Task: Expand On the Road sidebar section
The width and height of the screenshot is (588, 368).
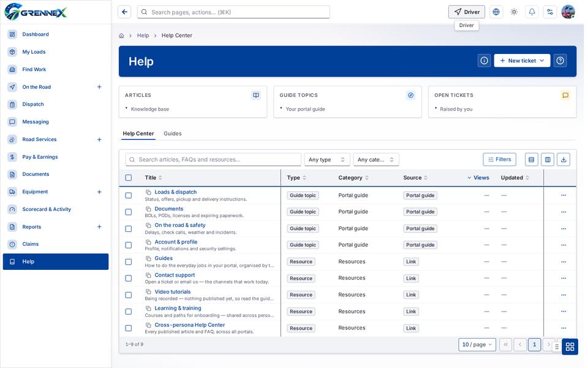Action: (x=99, y=87)
